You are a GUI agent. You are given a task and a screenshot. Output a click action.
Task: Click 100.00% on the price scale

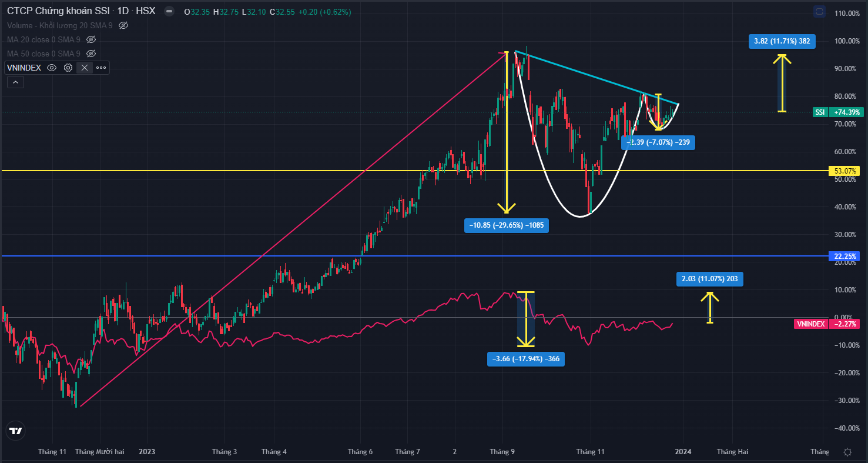point(846,41)
